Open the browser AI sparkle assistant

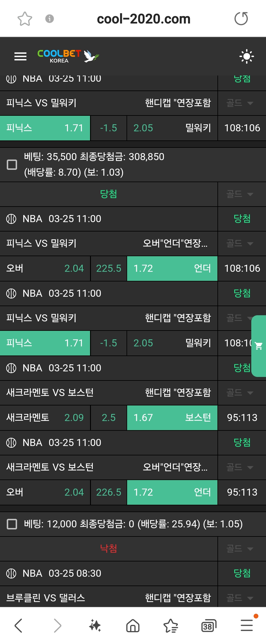[x=95, y=625]
